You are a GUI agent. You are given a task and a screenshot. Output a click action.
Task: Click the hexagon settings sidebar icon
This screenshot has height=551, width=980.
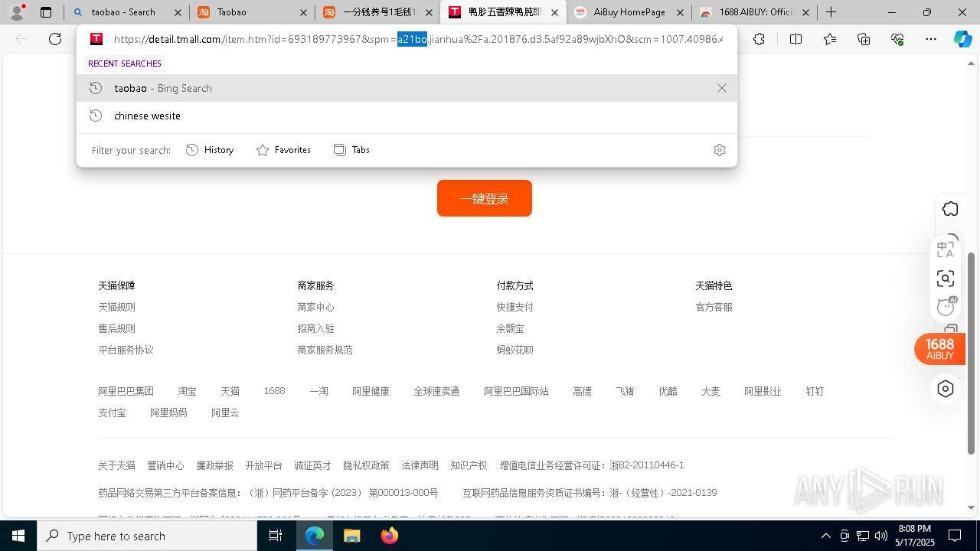pos(946,389)
